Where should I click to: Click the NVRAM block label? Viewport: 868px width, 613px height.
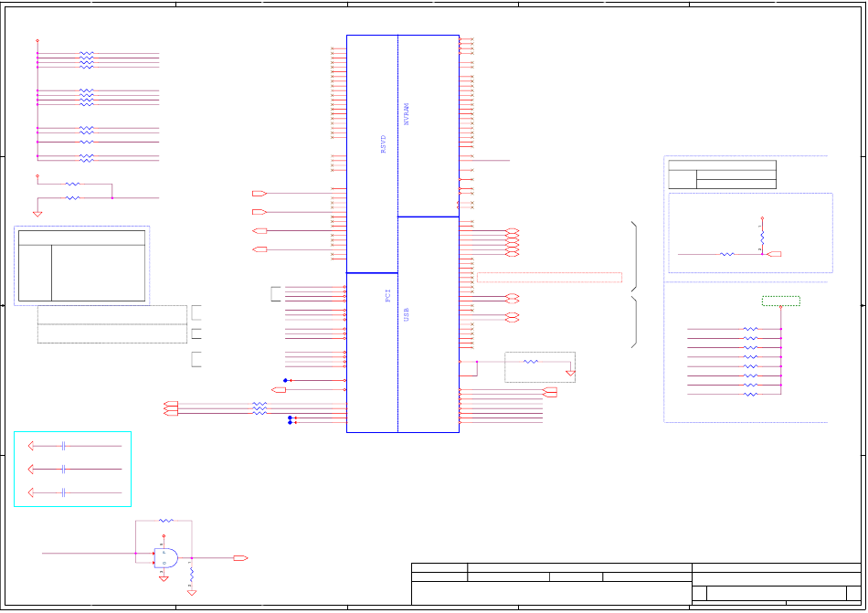pyautogui.click(x=407, y=114)
